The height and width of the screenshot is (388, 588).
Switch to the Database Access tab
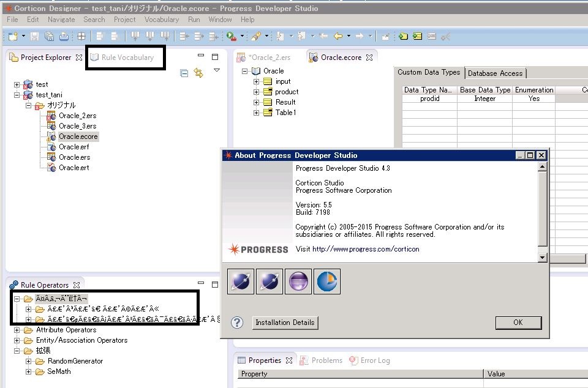(495, 73)
